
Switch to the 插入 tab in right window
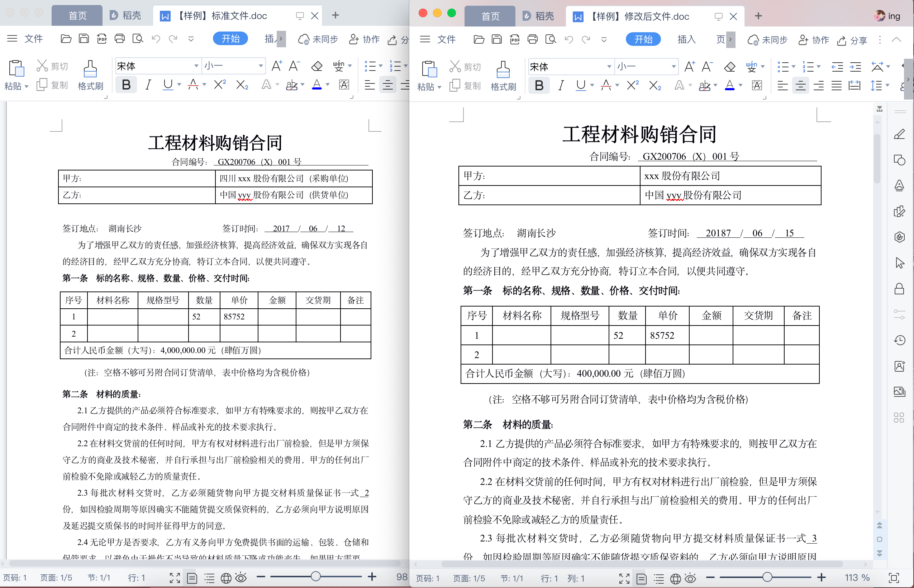(686, 39)
